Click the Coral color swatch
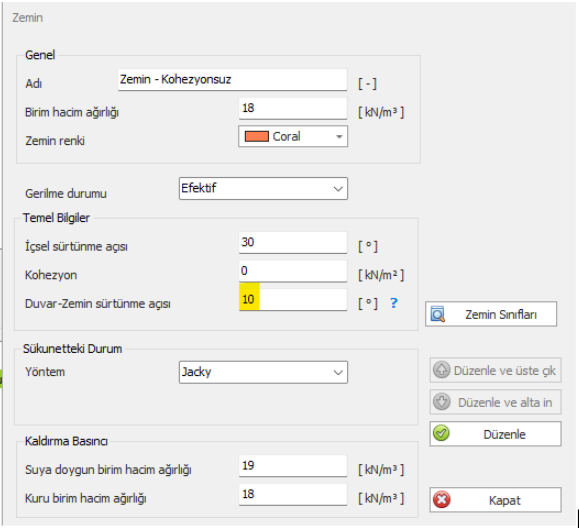 (257, 136)
